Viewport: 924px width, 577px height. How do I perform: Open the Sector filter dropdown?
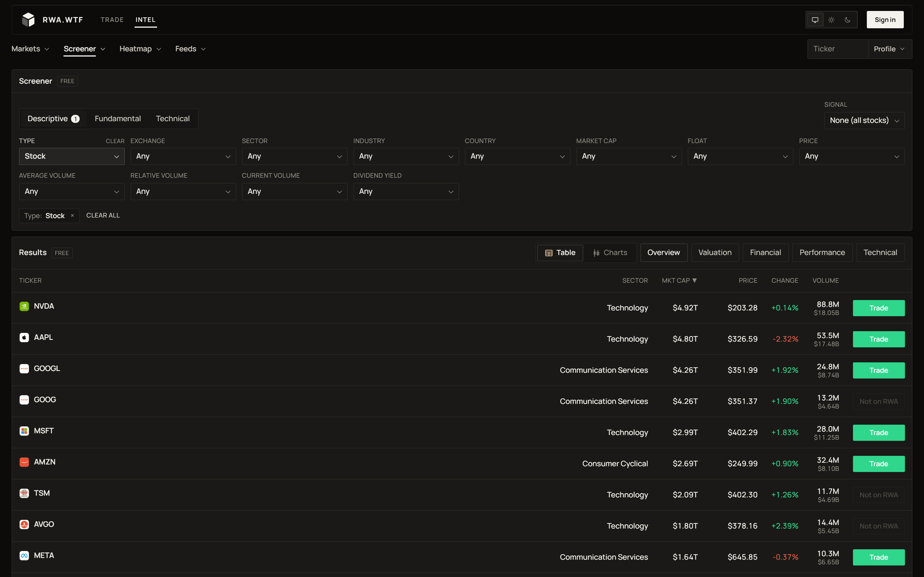click(x=295, y=156)
